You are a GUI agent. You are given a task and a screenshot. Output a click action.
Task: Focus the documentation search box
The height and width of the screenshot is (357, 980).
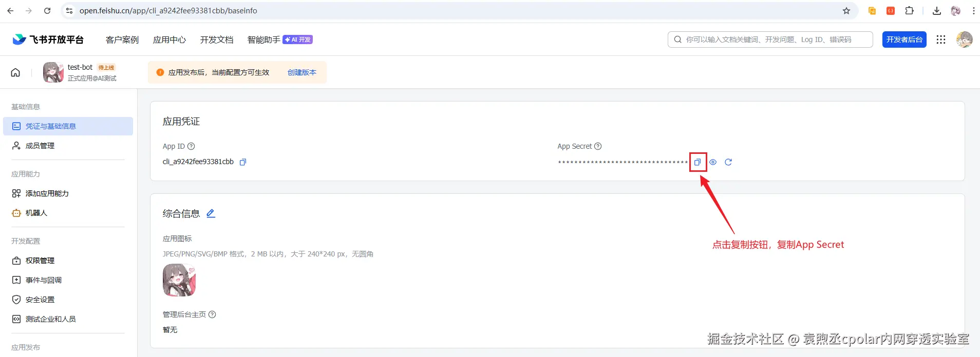pyautogui.click(x=770, y=39)
